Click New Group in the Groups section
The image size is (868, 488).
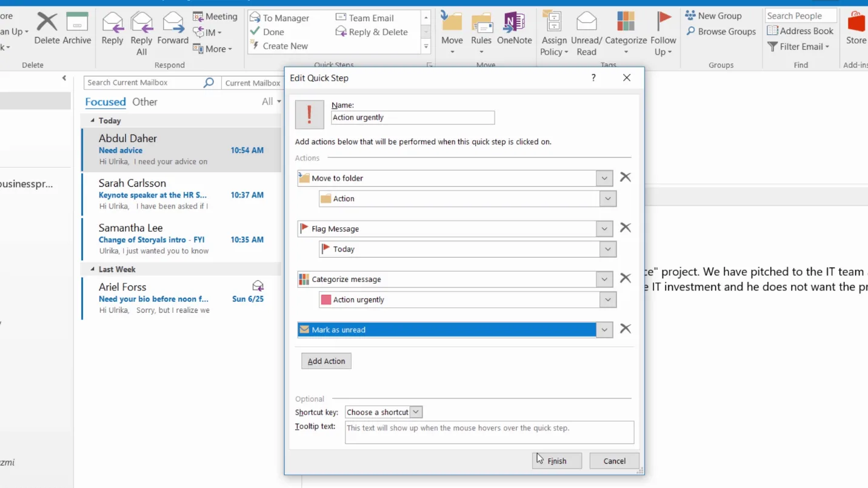(x=713, y=16)
